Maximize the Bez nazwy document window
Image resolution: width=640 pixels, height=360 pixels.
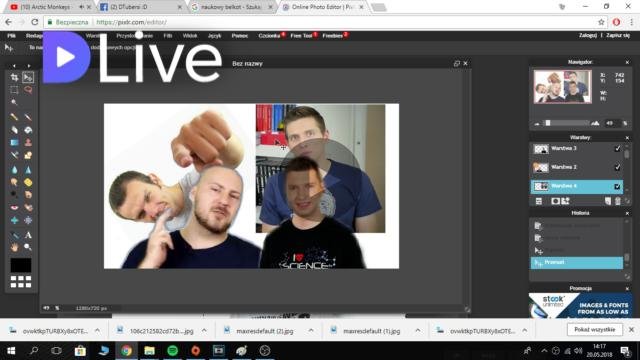coord(457,63)
